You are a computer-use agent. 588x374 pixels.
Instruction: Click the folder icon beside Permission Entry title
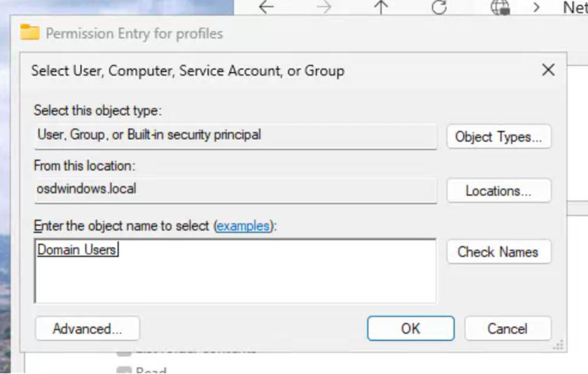[x=30, y=33]
